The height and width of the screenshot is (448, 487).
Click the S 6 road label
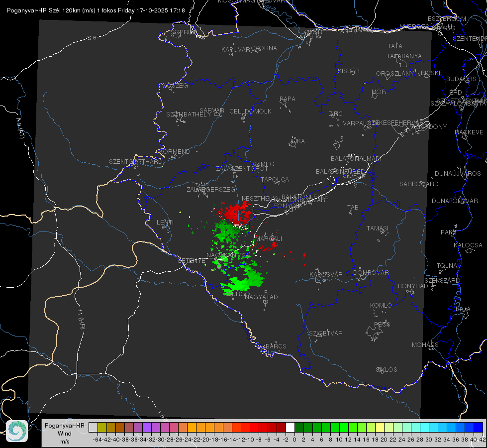coord(92,38)
